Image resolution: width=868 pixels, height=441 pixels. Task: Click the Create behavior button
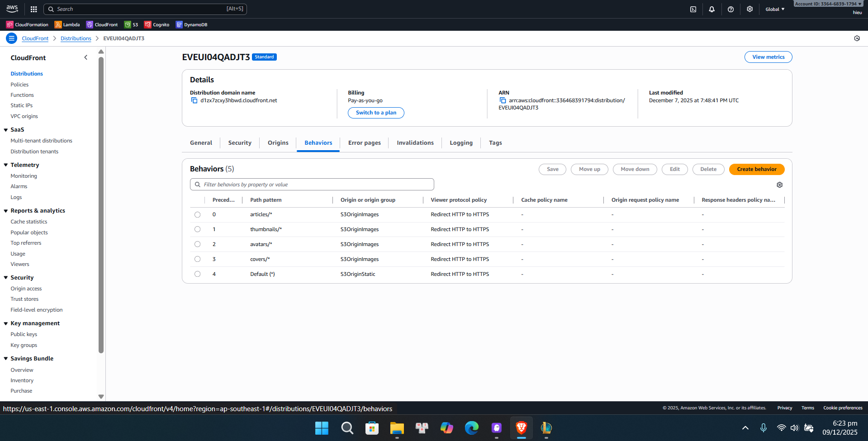coord(756,169)
